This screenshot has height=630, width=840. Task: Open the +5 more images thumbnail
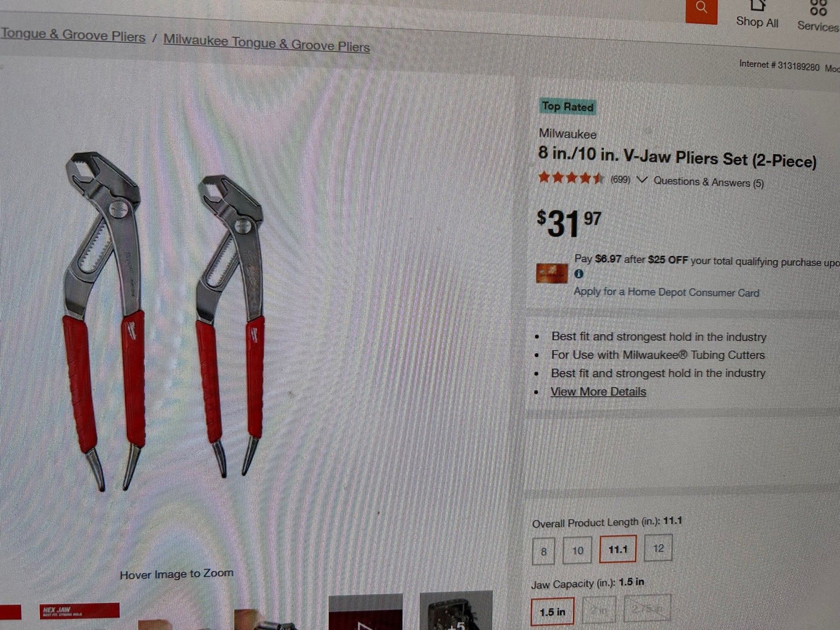pyautogui.click(x=456, y=611)
